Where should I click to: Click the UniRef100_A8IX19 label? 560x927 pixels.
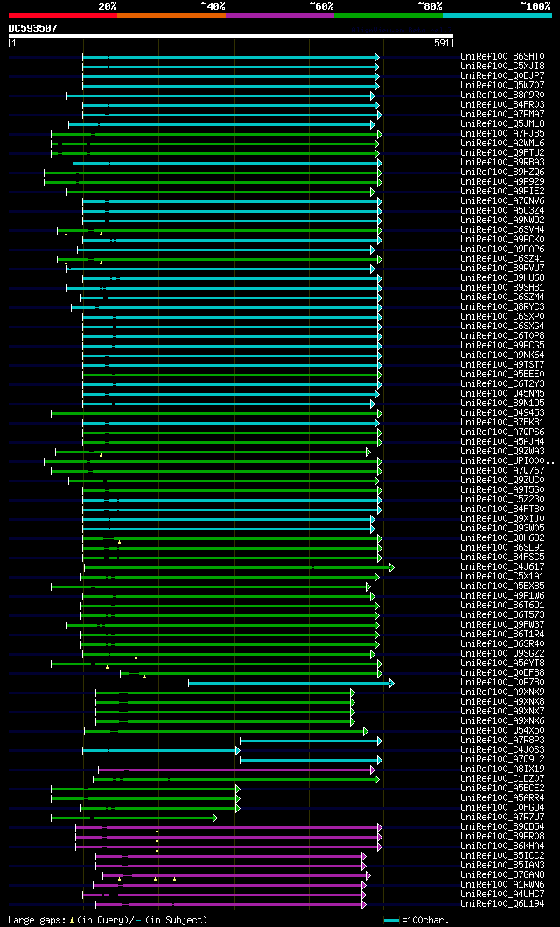point(503,769)
